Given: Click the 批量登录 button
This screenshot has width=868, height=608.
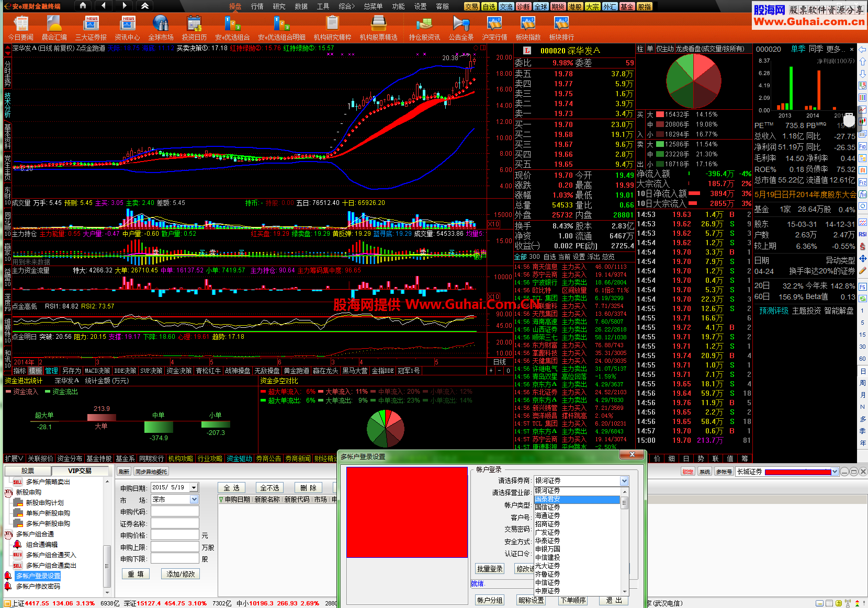Looking at the screenshot, I should pos(490,569).
